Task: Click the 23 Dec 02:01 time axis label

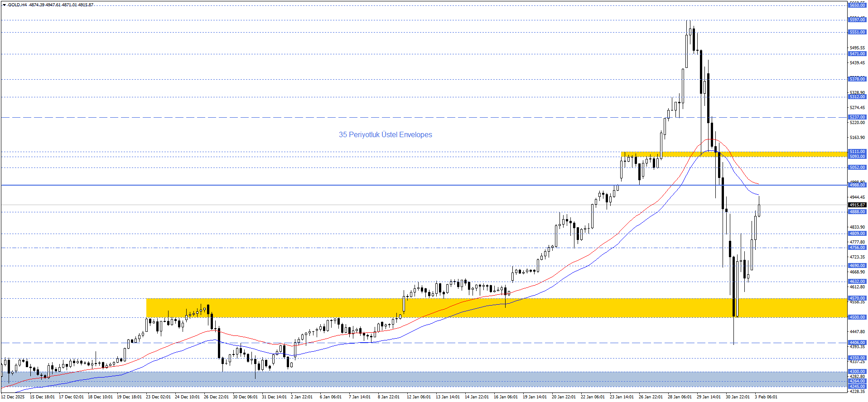Action: pos(158,397)
